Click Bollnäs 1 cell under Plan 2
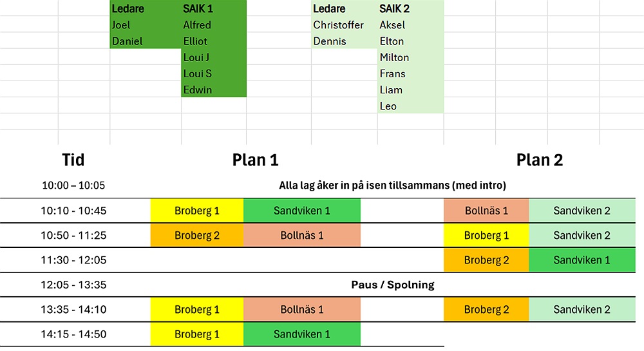 [x=486, y=211]
